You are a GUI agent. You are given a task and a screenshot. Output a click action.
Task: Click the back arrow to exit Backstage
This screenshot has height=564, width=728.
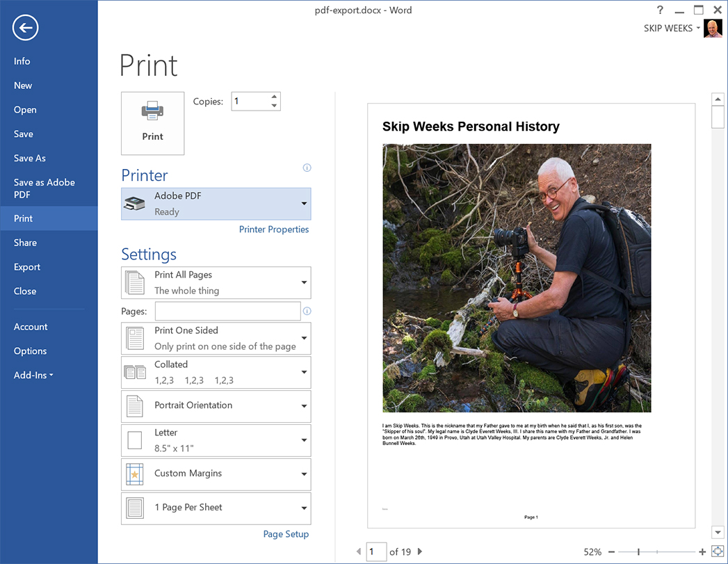point(26,28)
